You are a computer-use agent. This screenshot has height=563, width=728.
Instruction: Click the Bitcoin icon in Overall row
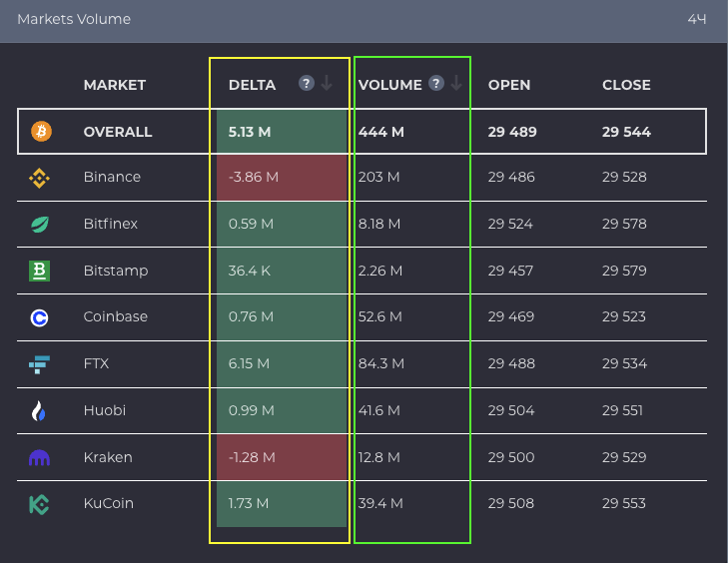pyautogui.click(x=40, y=132)
